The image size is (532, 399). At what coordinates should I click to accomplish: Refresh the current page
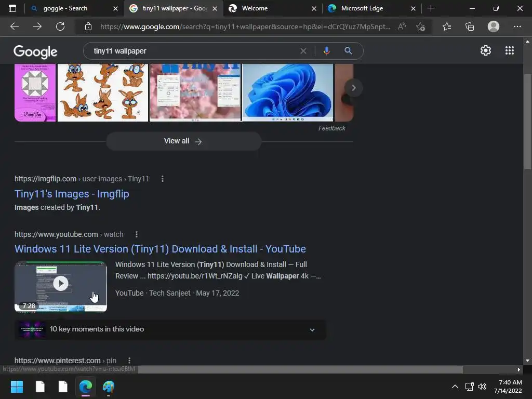tap(60, 26)
